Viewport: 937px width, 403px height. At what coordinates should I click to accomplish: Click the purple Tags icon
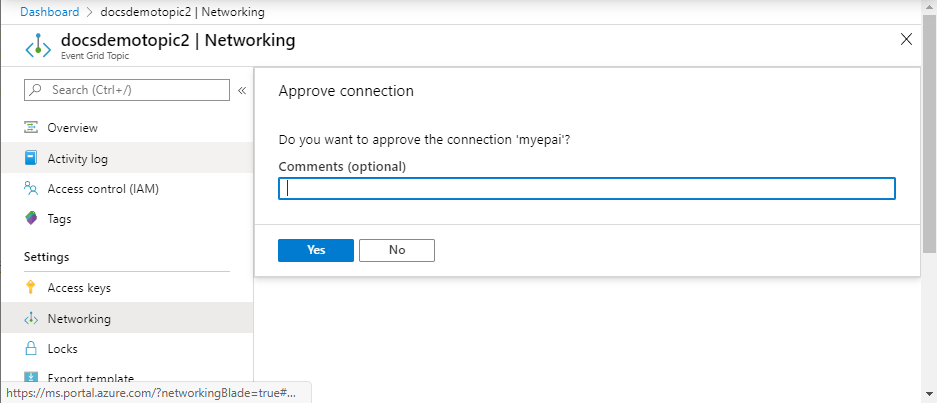[x=31, y=218]
